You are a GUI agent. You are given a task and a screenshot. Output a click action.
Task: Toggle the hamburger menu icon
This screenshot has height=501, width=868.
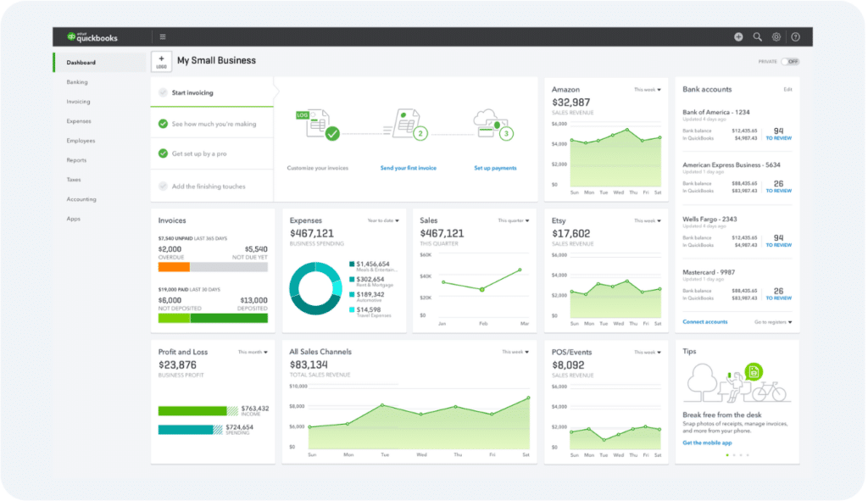(163, 37)
